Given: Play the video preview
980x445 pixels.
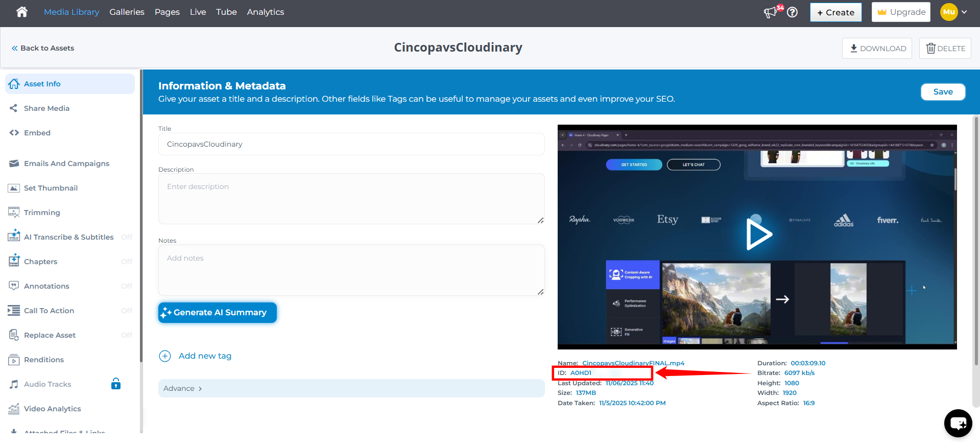Looking at the screenshot, I should click(758, 234).
